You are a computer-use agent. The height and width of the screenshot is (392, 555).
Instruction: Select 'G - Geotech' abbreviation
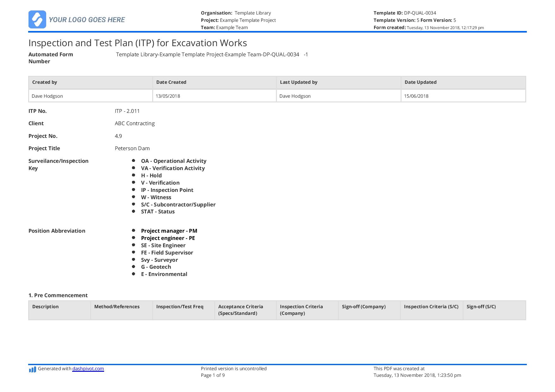tap(156, 267)
